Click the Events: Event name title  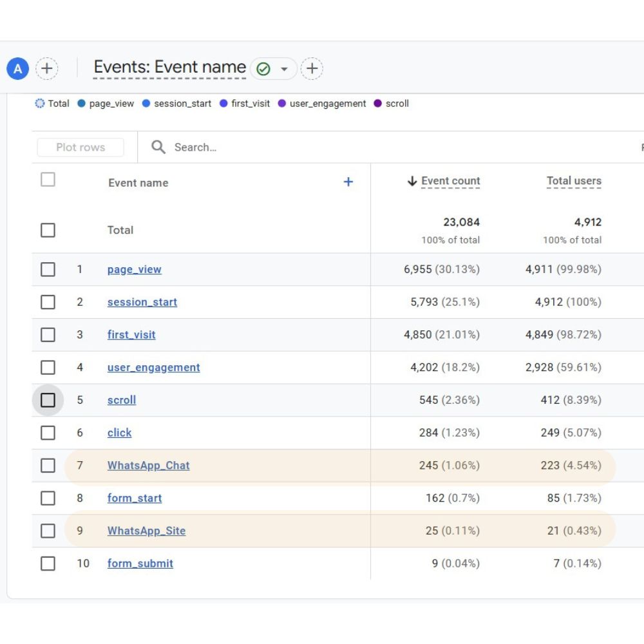point(169,67)
